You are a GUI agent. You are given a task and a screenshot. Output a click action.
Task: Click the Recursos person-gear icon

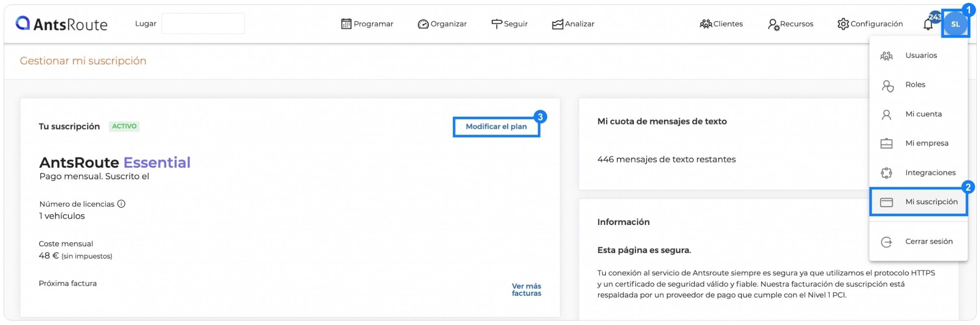(773, 25)
